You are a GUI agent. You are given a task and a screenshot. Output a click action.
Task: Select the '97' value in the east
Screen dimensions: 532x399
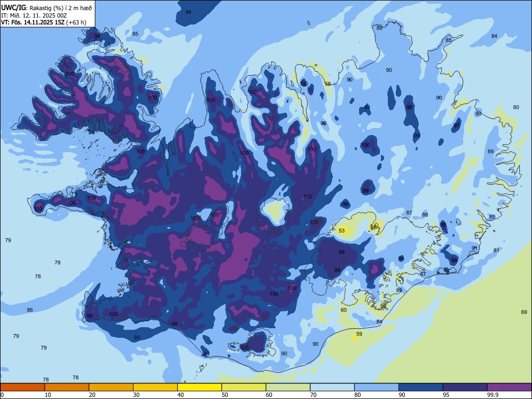[x=456, y=125]
